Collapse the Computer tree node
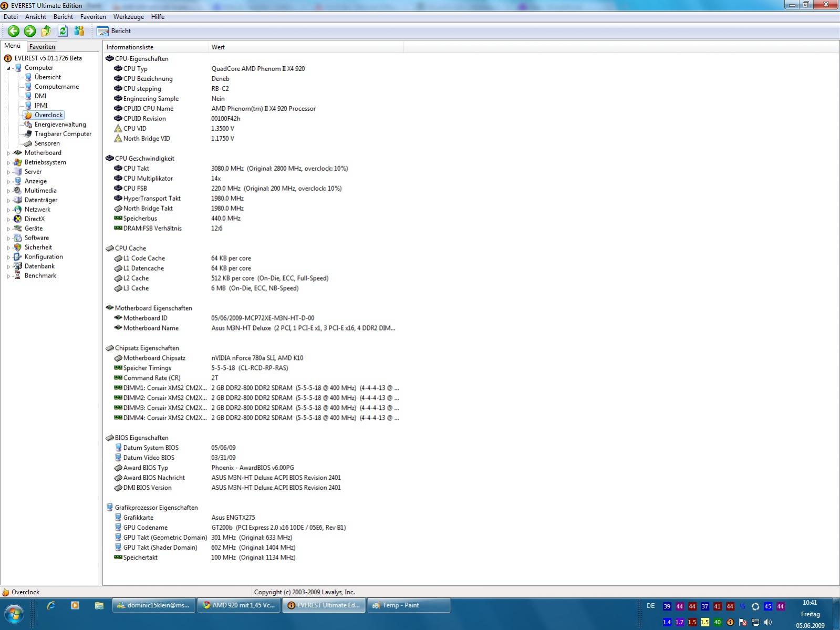Screen dimensions: 840x630 pyautogui.click(x=8, y=68)
